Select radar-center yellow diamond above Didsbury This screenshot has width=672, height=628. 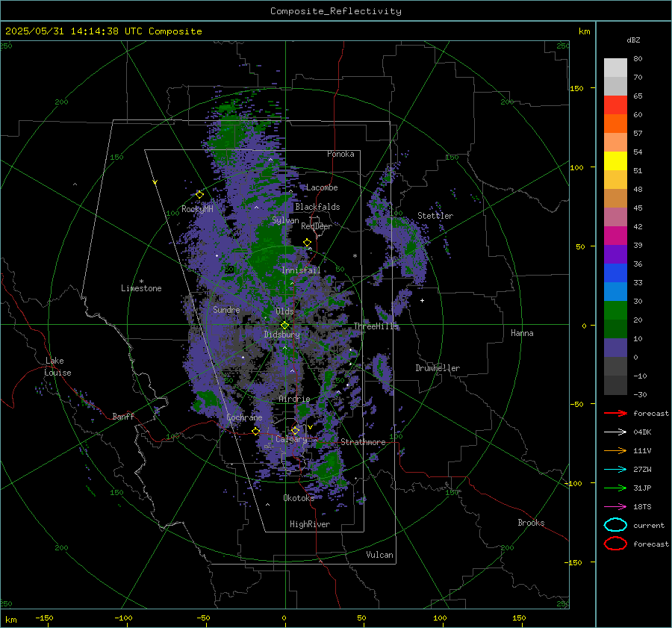click(284, 326)
